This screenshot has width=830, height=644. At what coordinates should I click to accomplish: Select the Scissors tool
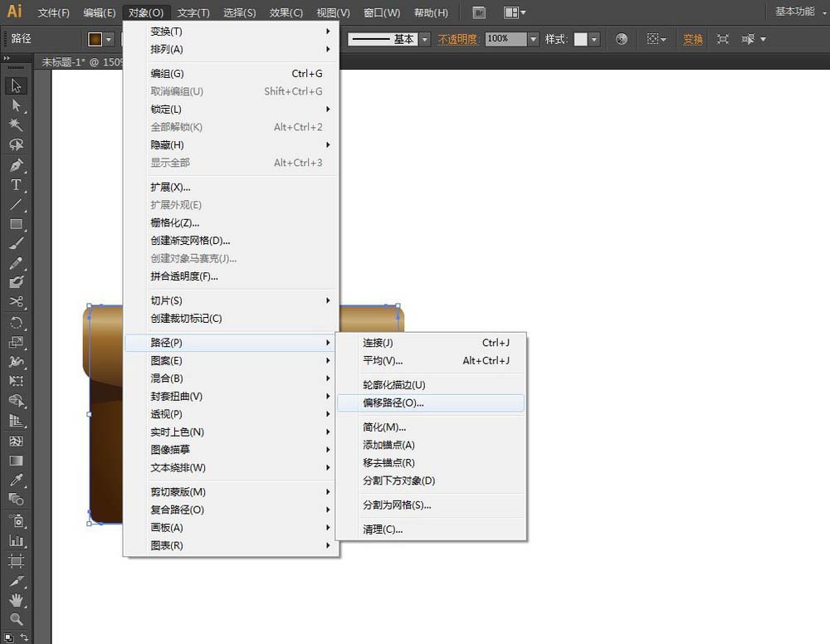click(x=16, y=301)
